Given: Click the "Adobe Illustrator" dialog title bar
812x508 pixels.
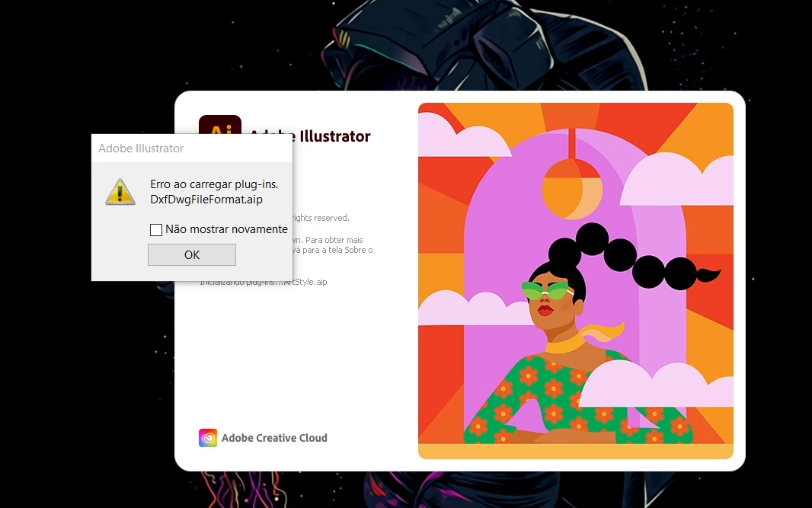Looking at the screenshot, I should tap(192, 148).
